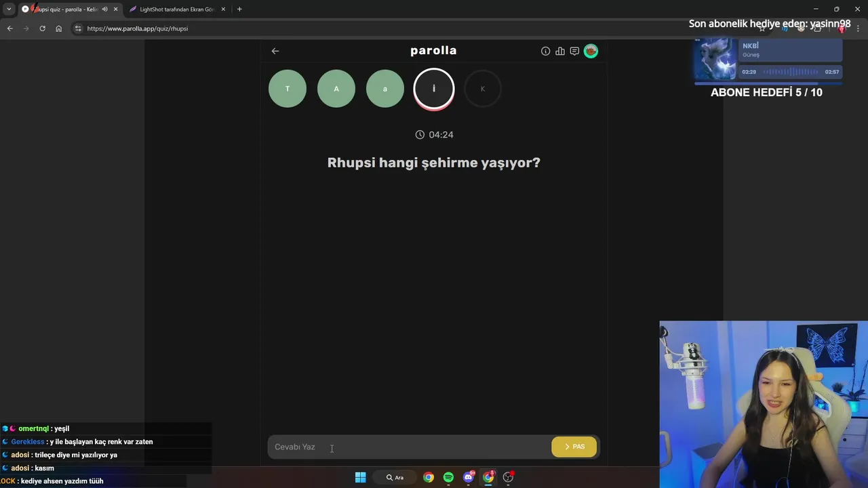Click the 04:24 countdown timer

pos(435,135)
